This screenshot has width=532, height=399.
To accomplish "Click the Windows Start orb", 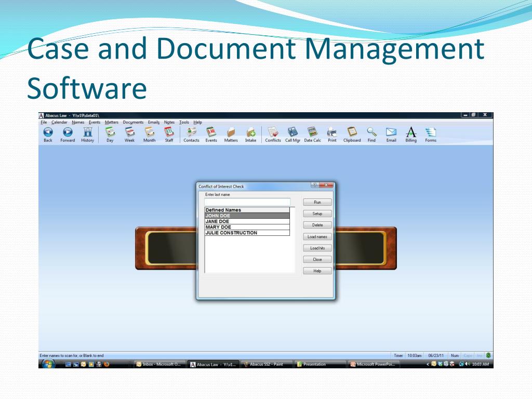I will point(48,364).
